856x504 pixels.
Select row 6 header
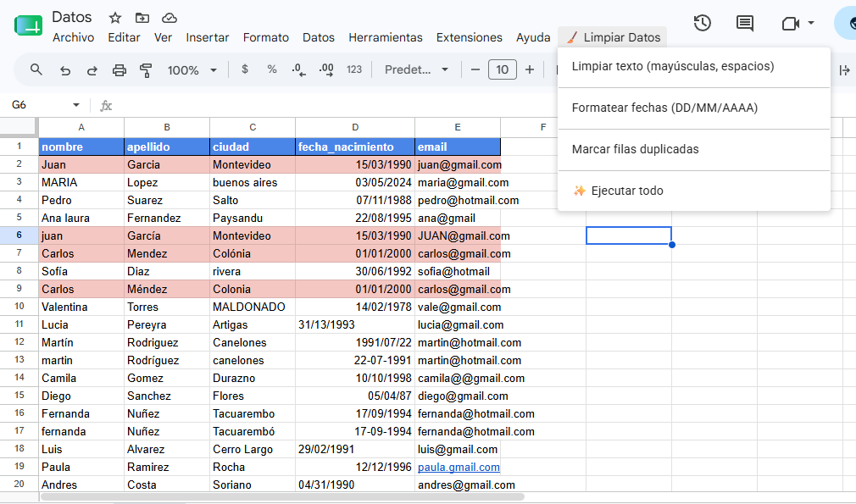19,235
